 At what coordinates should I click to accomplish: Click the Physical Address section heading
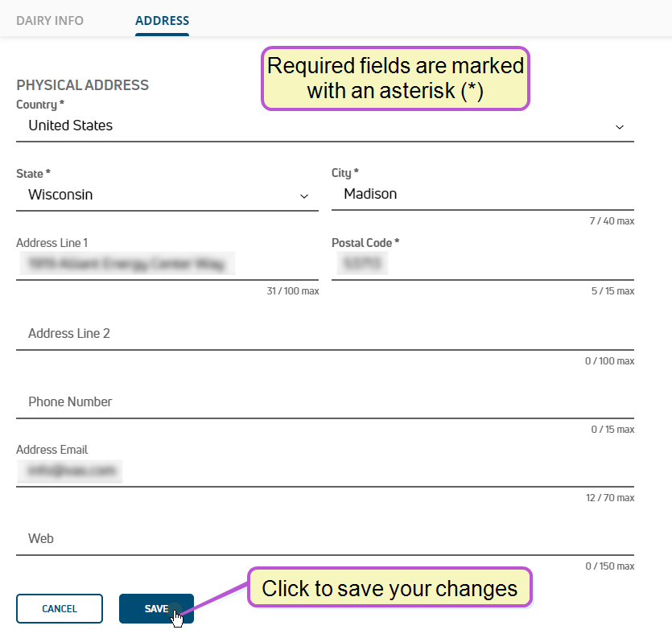83,84
